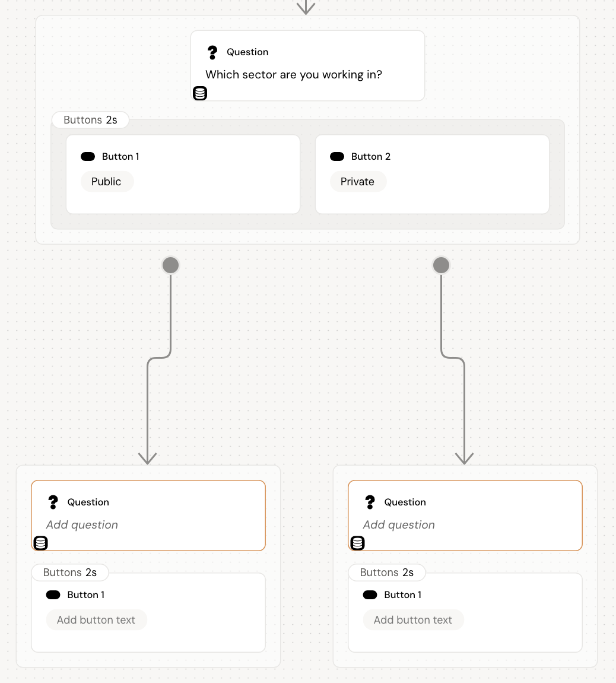Image resolution: width=616 pixels, height=683 pixels.
Task: Click 'Add button text' in right card
Action: [413, 620]
